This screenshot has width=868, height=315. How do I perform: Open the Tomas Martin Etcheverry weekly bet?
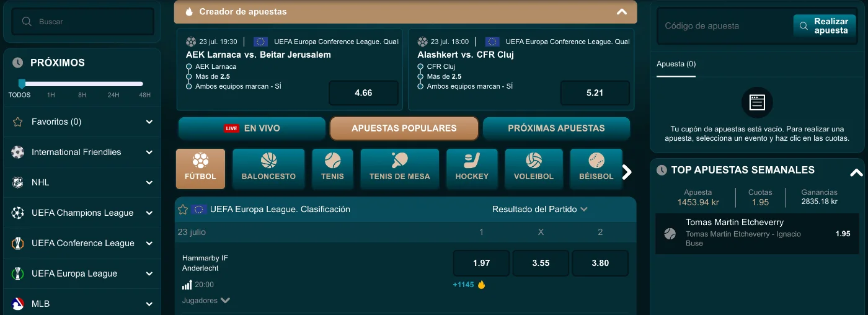(x=757, y=234)
